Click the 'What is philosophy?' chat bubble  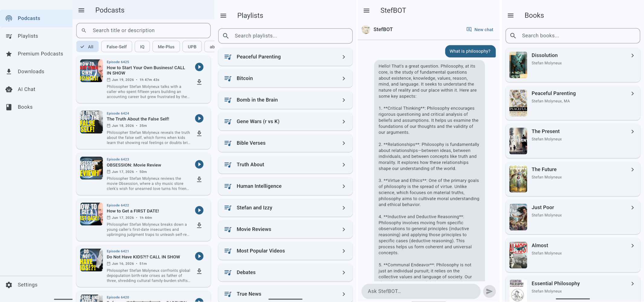470,51
